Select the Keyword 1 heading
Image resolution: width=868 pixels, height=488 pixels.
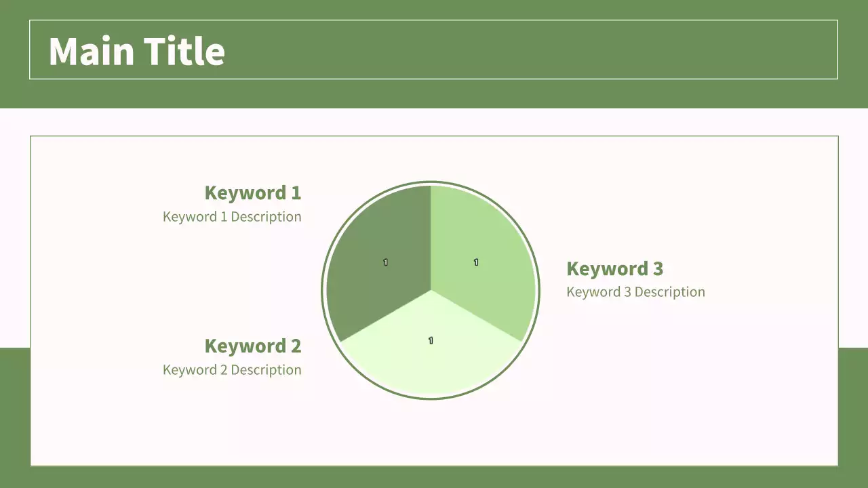252,193
